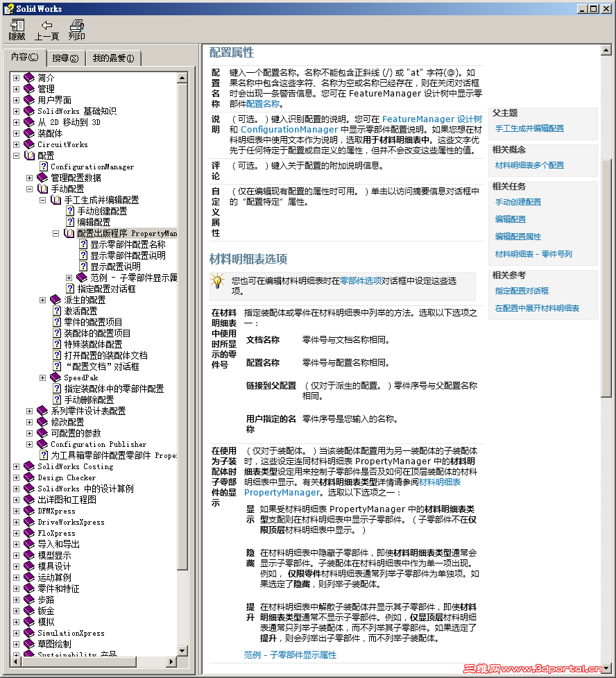
Task: Collapse the 配置出版程序 PropertyManager node
Action: (x=55, y=233)
